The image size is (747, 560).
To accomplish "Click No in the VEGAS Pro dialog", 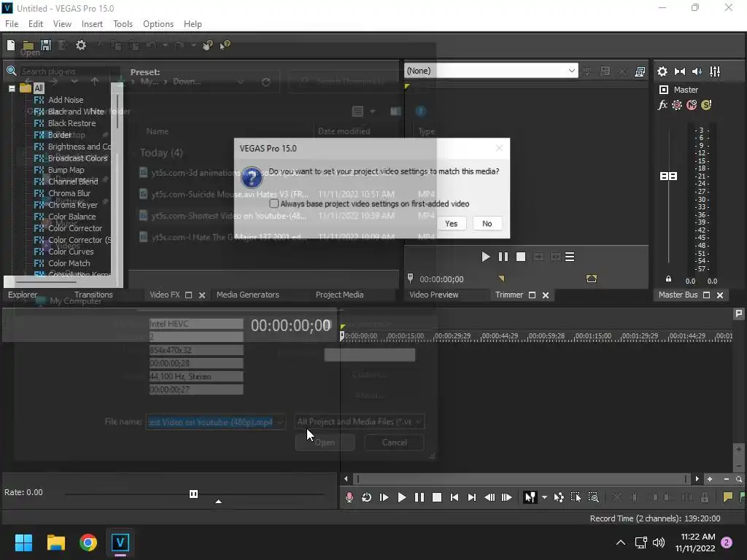I will tap(487, 224).
